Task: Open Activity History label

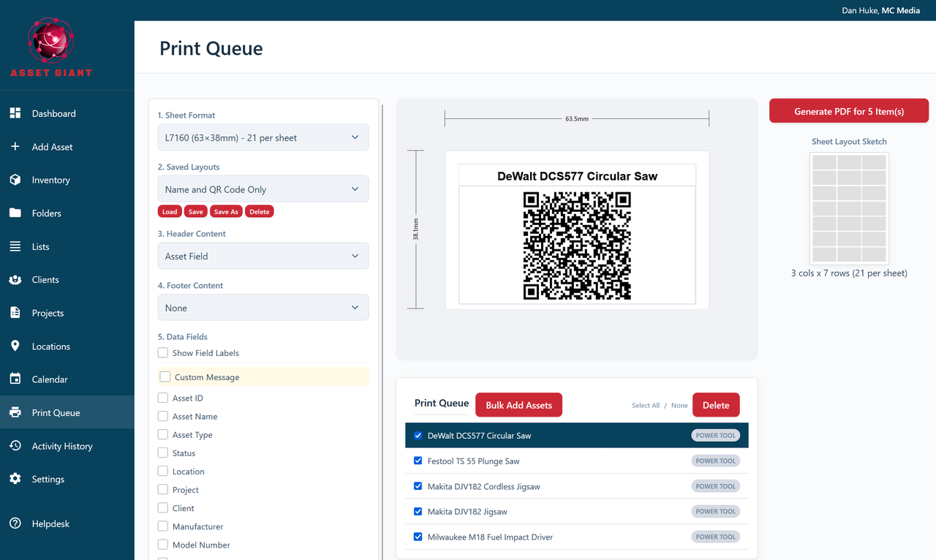Action: coord(62,446)
